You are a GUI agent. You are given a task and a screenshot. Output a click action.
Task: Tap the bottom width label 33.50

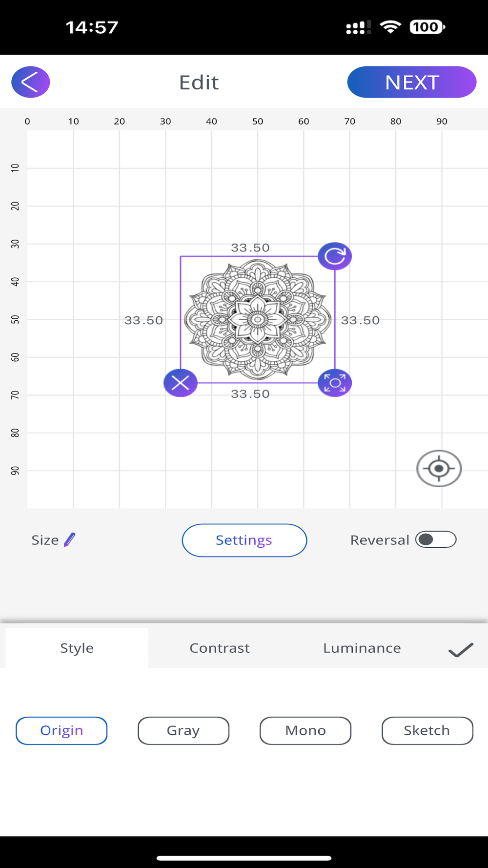(x=250, y=394)
